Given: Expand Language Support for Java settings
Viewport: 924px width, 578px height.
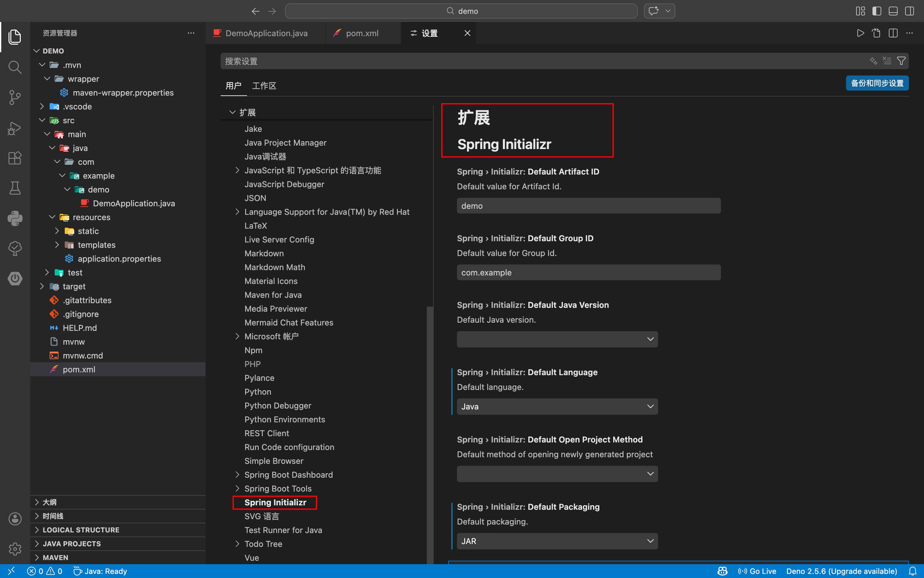Looking at the screenshot, I should [x=237, y=212].
